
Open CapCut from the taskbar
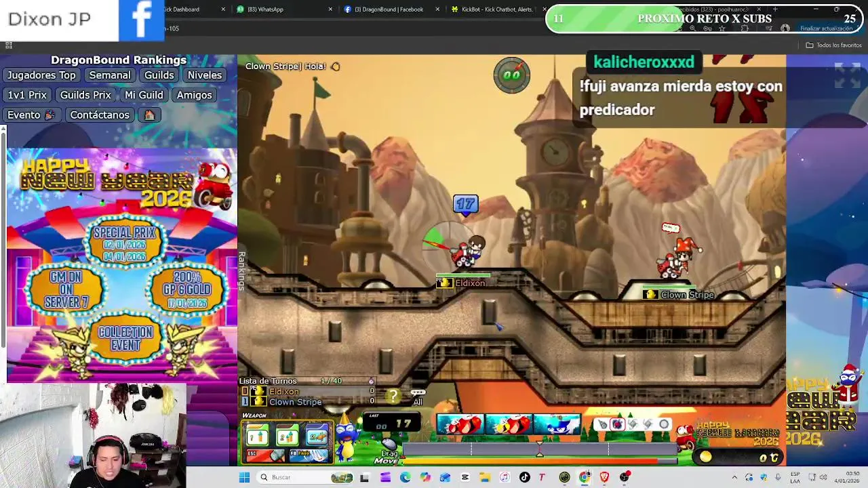click(x=465, y=477)
